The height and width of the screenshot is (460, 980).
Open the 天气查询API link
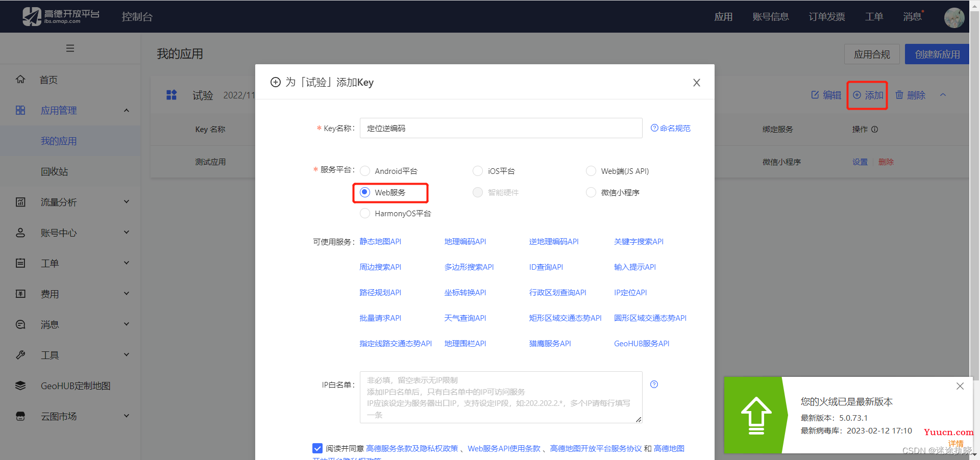[465, 318]
